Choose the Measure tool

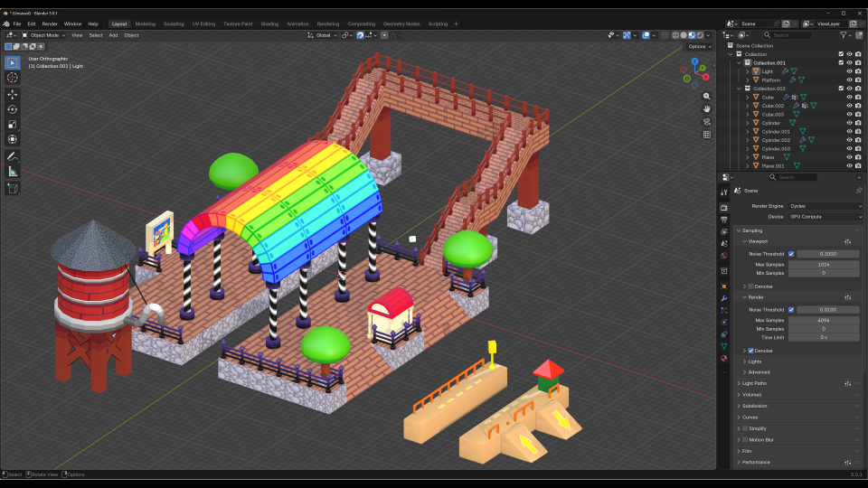coord(12,172)
